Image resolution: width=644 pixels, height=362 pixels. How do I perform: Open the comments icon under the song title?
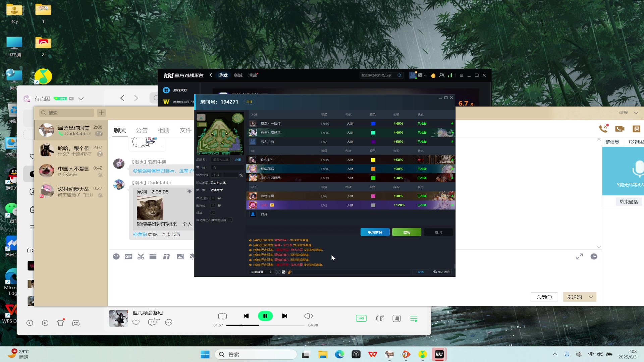[x=153, y=322]
